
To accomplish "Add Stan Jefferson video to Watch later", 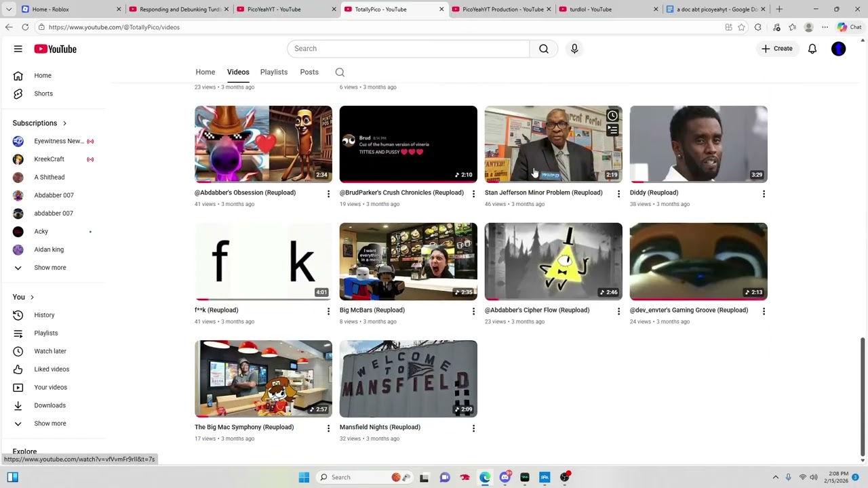I will pos(612,115).
